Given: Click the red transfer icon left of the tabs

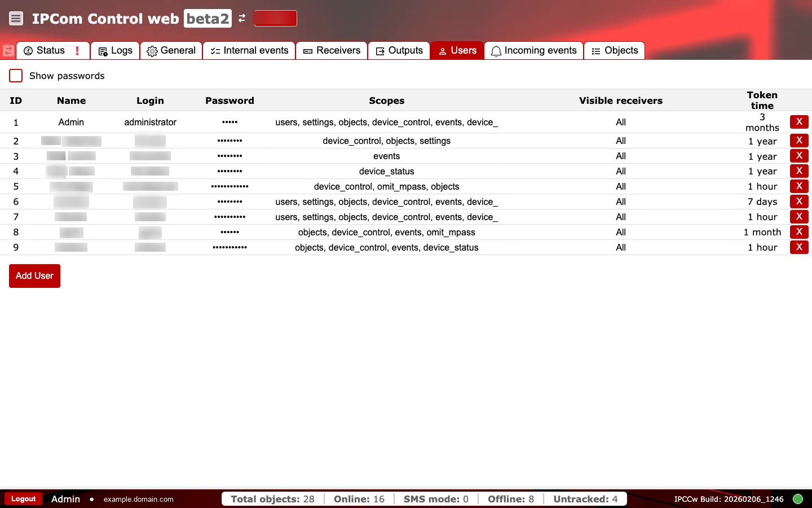Looking at the screenshot, I should click(8, 50).
